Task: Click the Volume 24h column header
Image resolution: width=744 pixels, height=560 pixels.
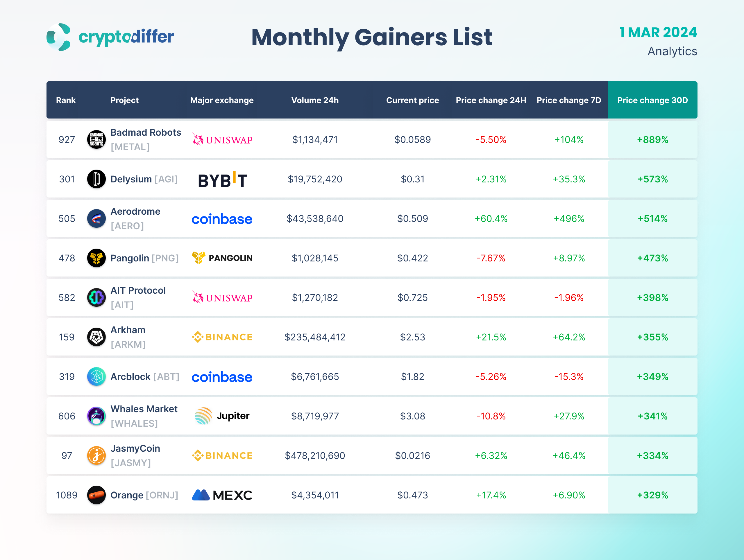Action: coord(315,100)
